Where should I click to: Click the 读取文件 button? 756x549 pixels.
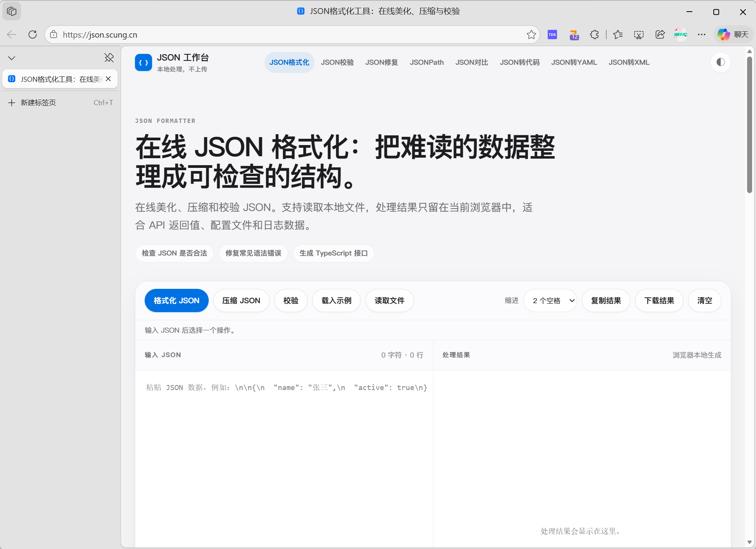click(389, 300)
